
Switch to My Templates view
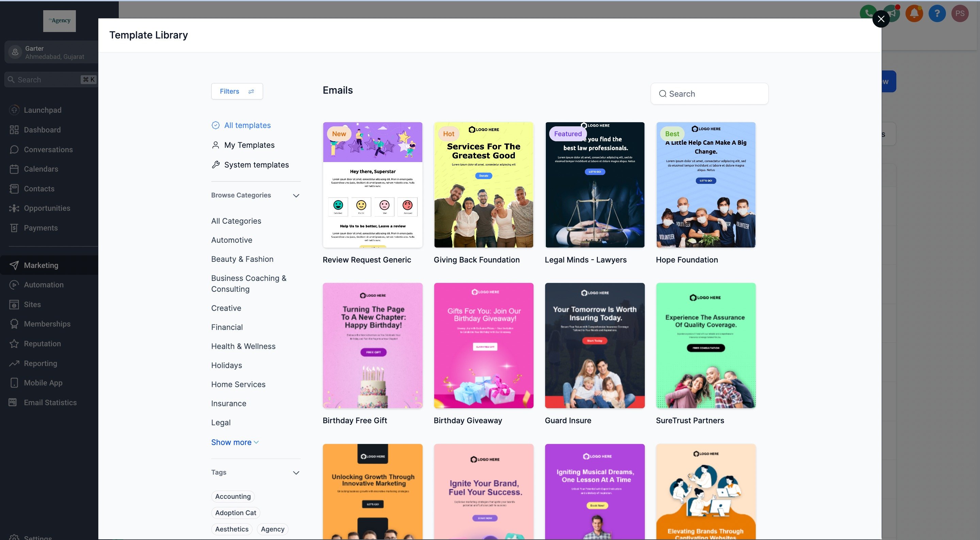(249, 145)
